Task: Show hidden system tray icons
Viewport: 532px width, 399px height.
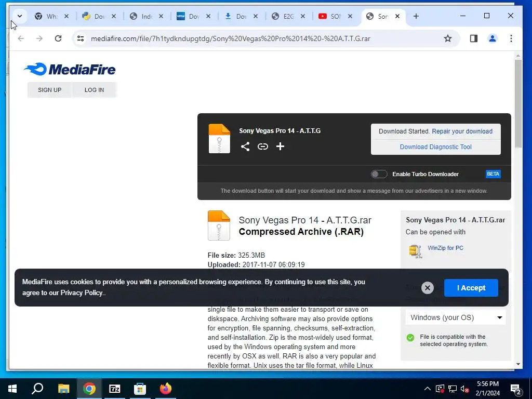Action: [428, 389]
